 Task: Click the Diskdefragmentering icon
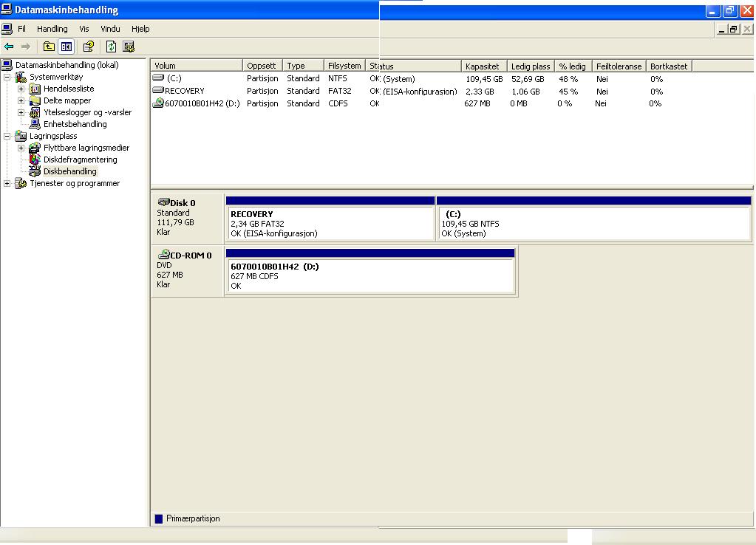click(35, 160)
